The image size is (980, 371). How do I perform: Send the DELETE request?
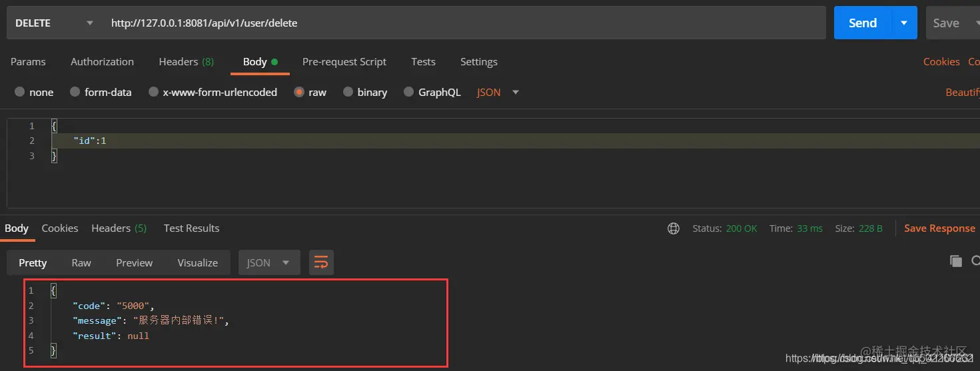point(863,23)
